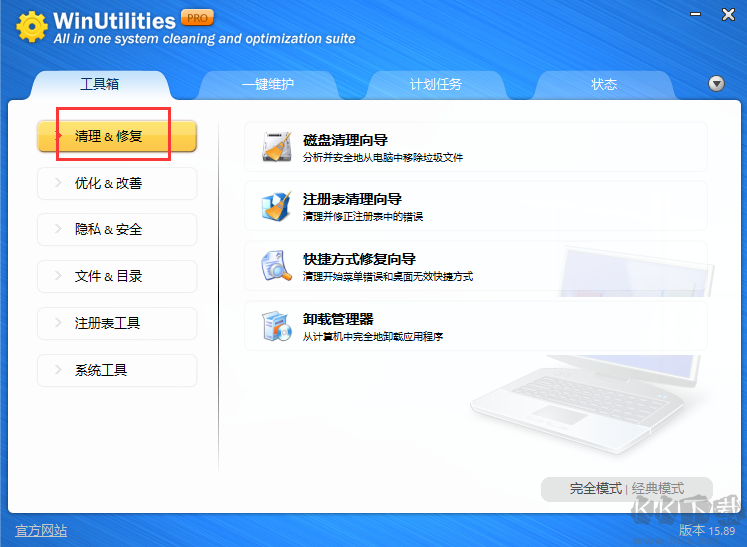Viewport: 747px width, 547px height.
Task: Open the 注册表工具 category
Action: pos(117,323)
